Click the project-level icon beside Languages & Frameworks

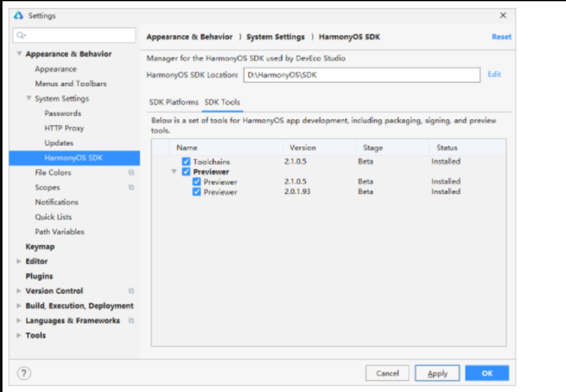pos(131,320)
